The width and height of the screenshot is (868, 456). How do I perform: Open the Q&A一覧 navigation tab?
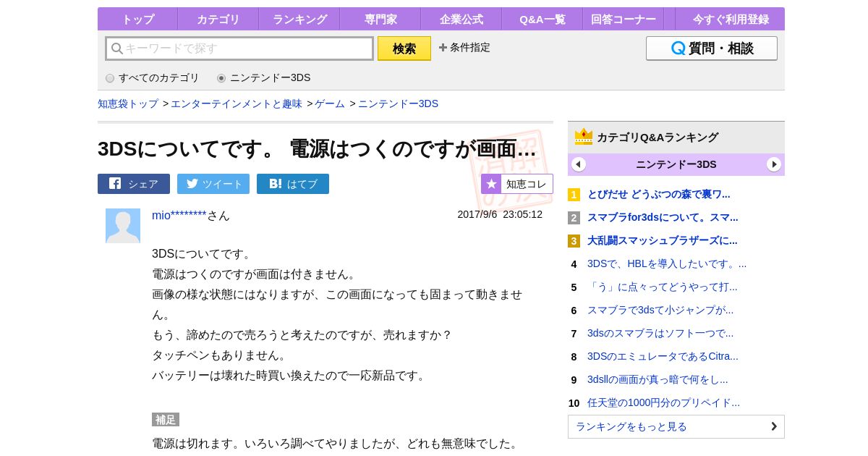pos(542,19)
